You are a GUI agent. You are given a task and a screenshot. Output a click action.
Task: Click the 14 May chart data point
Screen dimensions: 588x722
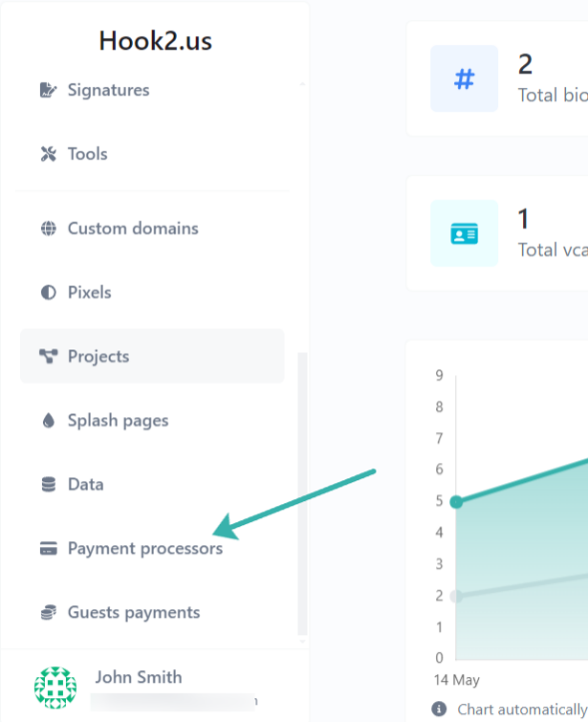(456, 501)
